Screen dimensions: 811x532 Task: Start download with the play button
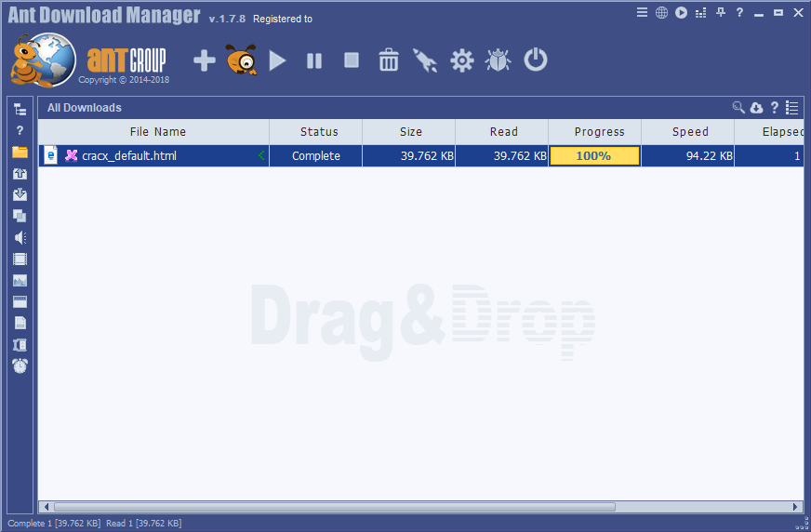click(277, 60)
